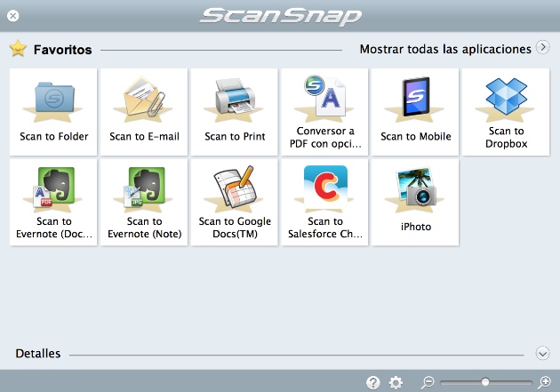Open help with the question mark icon
Screen dimensions: 560x392
coord(373,382)
